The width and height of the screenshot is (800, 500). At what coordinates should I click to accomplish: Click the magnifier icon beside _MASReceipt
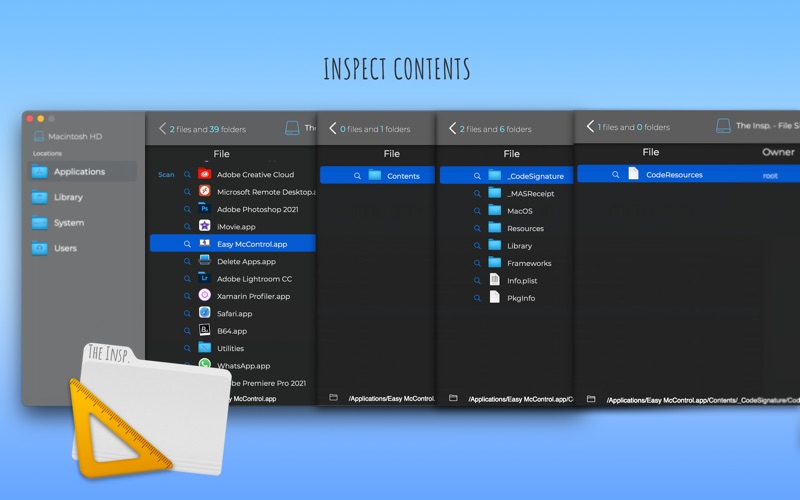coord(477,193)
